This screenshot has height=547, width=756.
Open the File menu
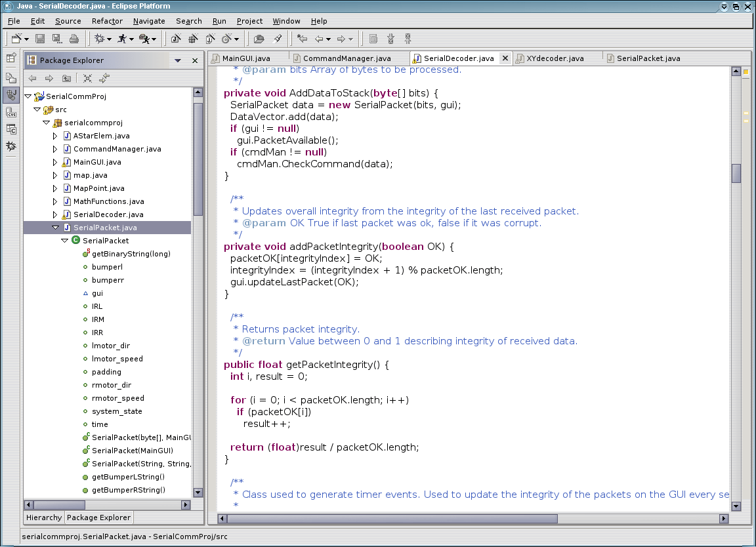pyautogui.click(x=14, y=21)
